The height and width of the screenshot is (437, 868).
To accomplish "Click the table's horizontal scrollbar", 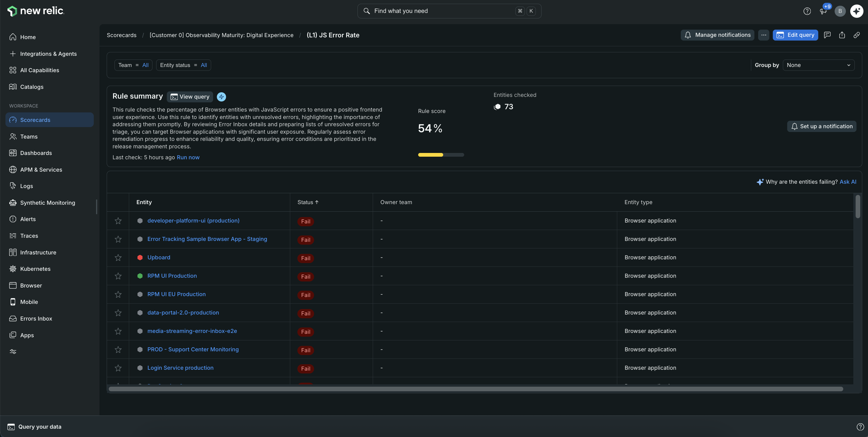I will point(476,389).
